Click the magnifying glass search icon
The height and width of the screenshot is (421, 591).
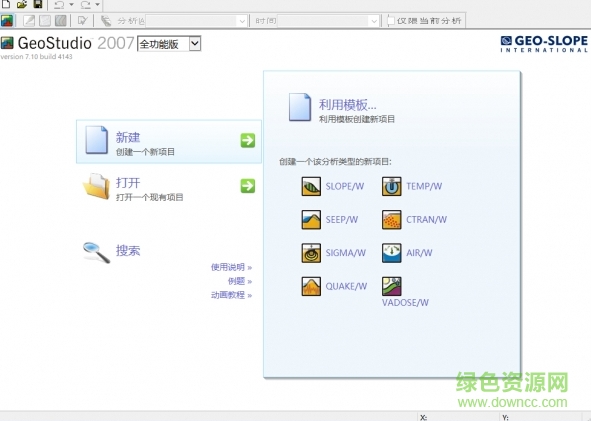(x=96, y=252)
